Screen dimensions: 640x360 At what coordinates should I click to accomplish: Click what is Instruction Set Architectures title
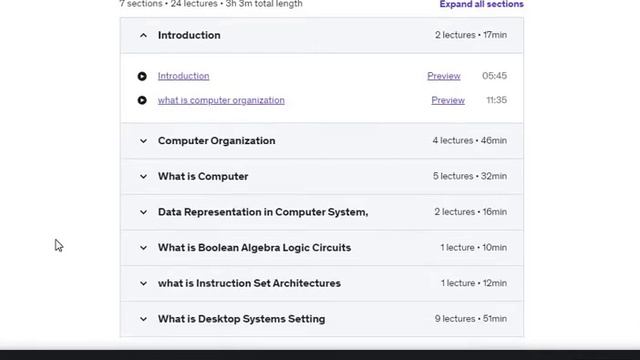coord(249,283)
